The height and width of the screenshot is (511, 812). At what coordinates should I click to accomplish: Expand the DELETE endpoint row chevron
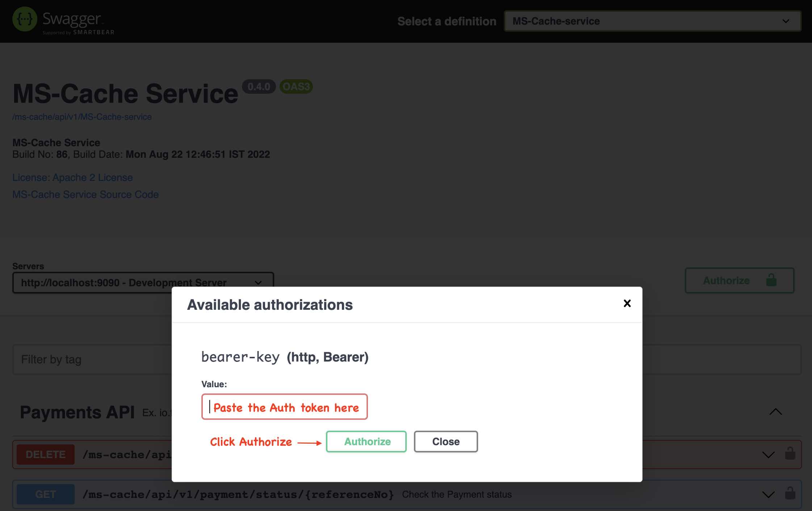pos(768,455)
